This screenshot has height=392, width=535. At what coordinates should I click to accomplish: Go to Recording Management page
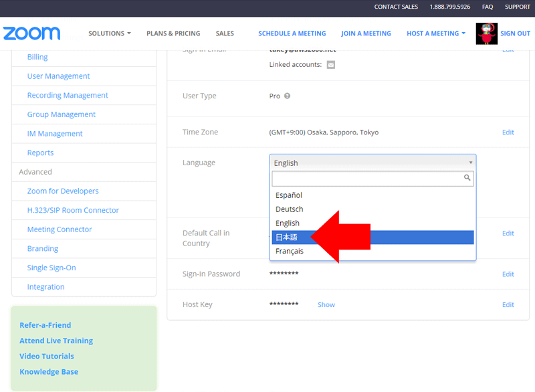(x=68, y=96)
